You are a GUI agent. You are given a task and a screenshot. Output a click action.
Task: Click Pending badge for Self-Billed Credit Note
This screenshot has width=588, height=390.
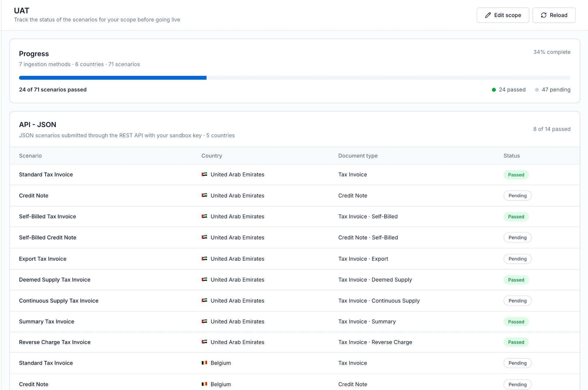coord(517,237)
